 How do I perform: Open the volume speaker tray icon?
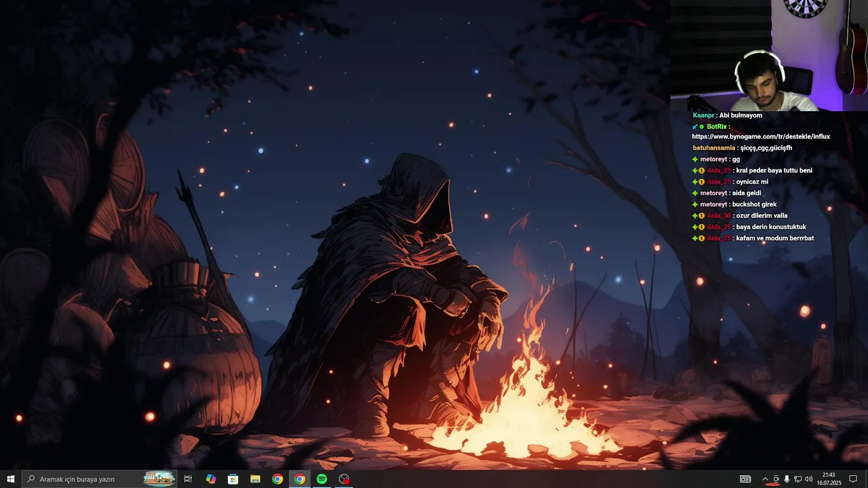pyautogui.click(x=808, y=479)
